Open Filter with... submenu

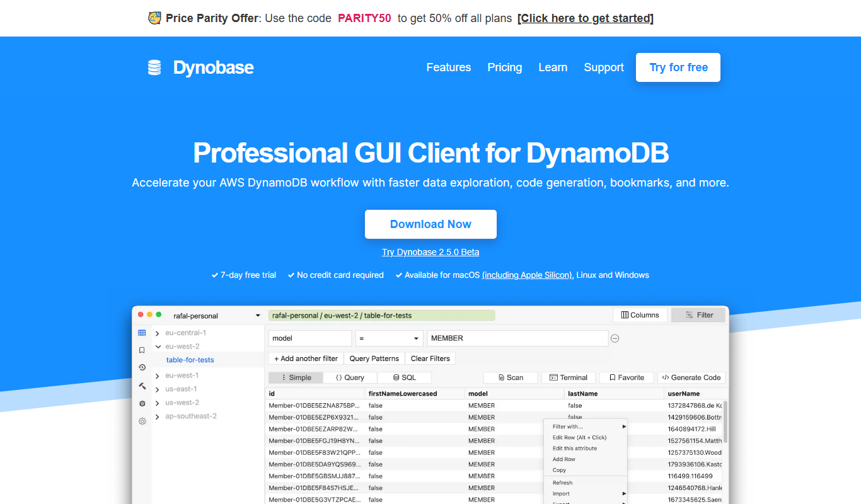[x=586, y=427]
